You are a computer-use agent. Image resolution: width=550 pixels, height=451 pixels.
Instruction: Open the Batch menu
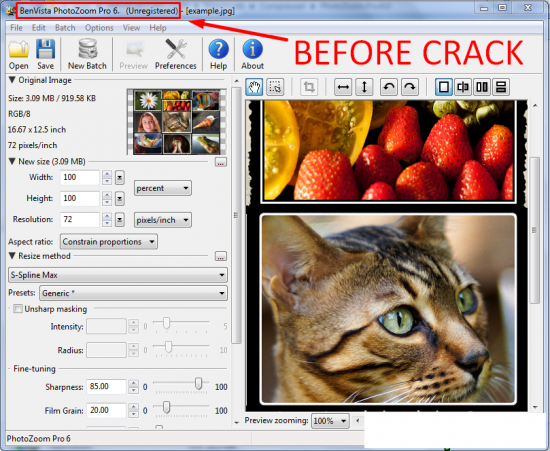click(65, 28)
